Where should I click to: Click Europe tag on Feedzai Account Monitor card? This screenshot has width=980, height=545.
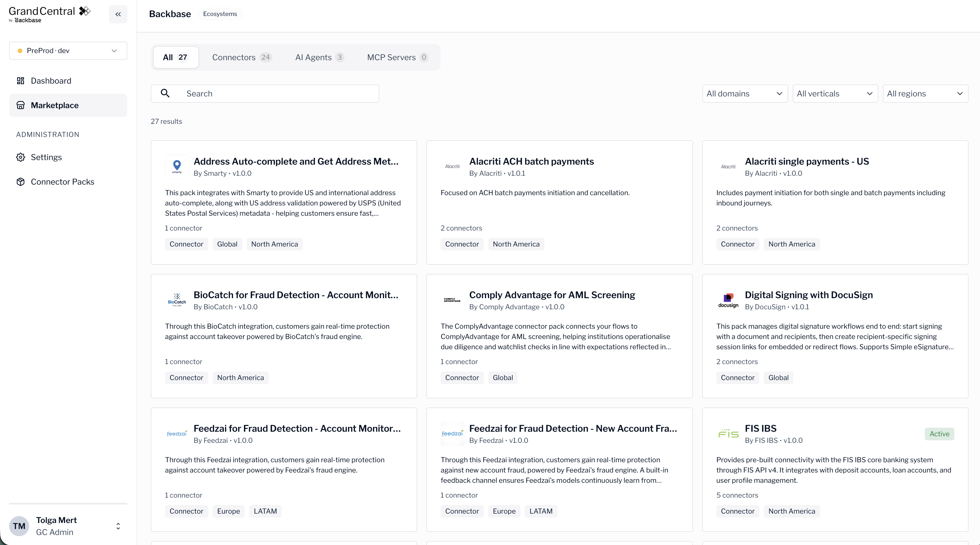coord(228,511)
